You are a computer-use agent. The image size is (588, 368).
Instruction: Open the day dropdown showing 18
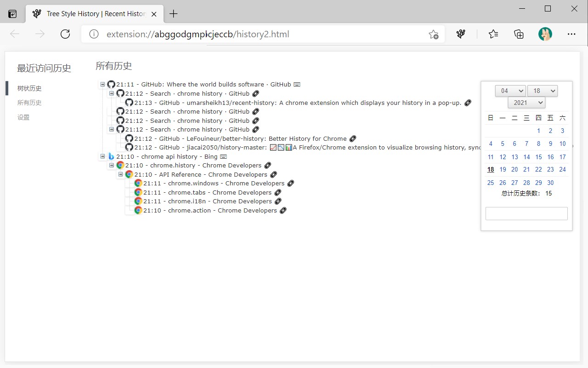pos(542,91)
